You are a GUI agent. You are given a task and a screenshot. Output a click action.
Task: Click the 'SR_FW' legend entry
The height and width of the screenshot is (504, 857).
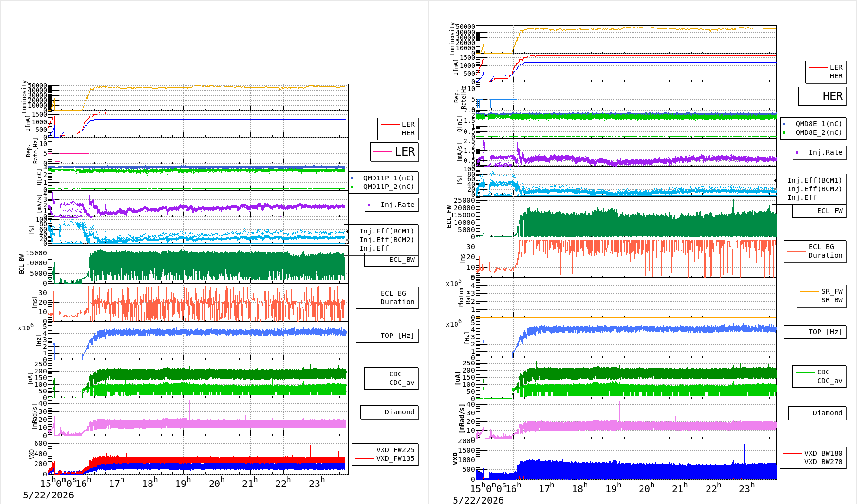point(821,291)
